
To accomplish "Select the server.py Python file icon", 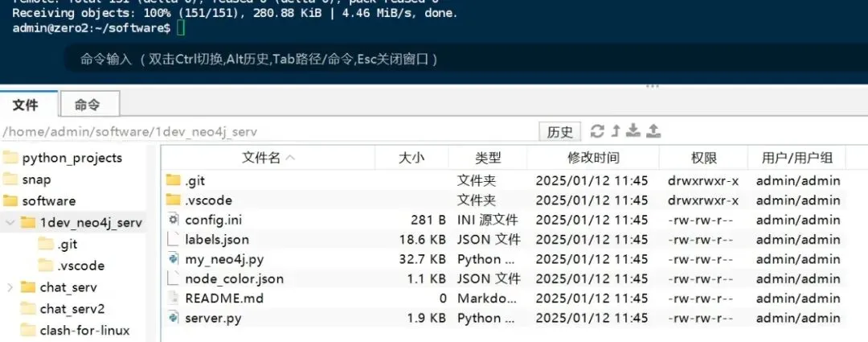I will (173, 318).
